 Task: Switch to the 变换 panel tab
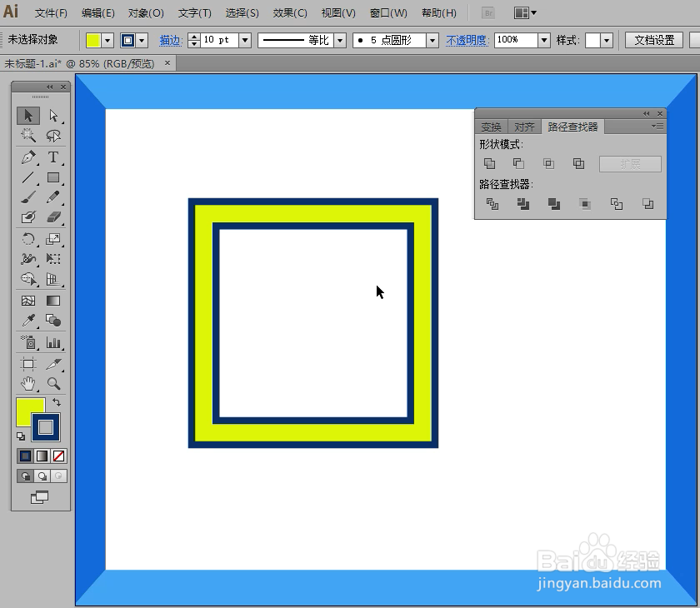[491, 127]
